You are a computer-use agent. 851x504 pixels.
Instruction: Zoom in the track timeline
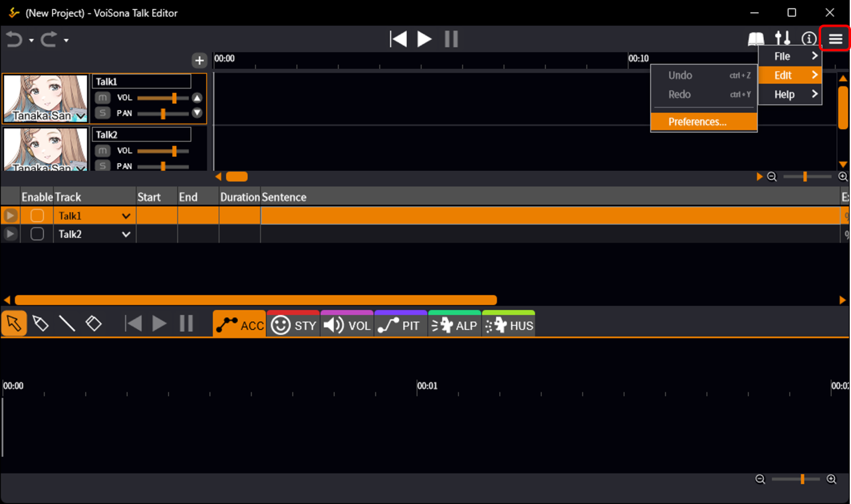click(x=842, y=177)
